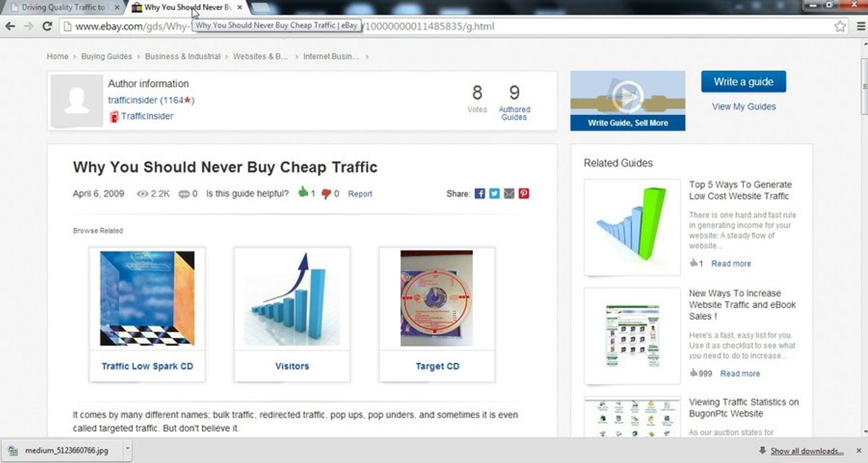Select the 'Why You Should Never Buy' tab
868x463 pixels.
point(186,8)
